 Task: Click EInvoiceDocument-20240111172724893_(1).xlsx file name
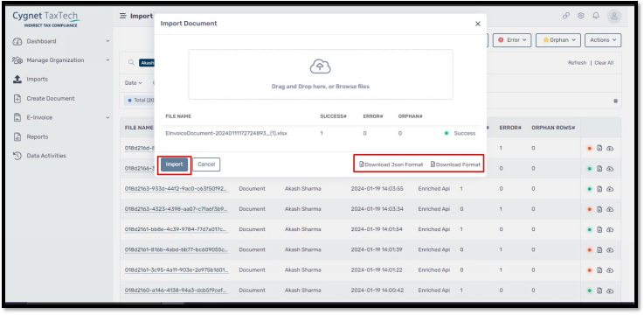pyautogui.click(x=226, y=134)
